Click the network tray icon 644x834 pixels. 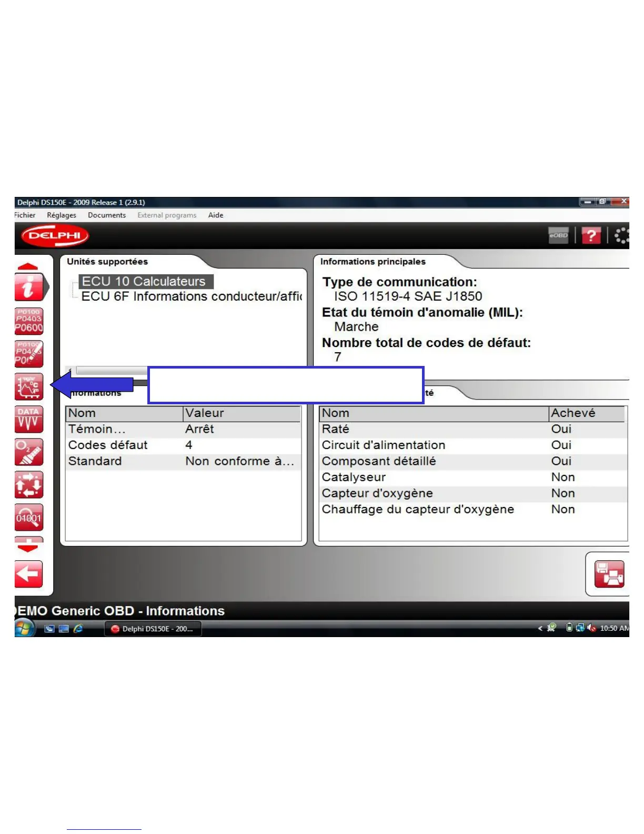tap(580, 628)
